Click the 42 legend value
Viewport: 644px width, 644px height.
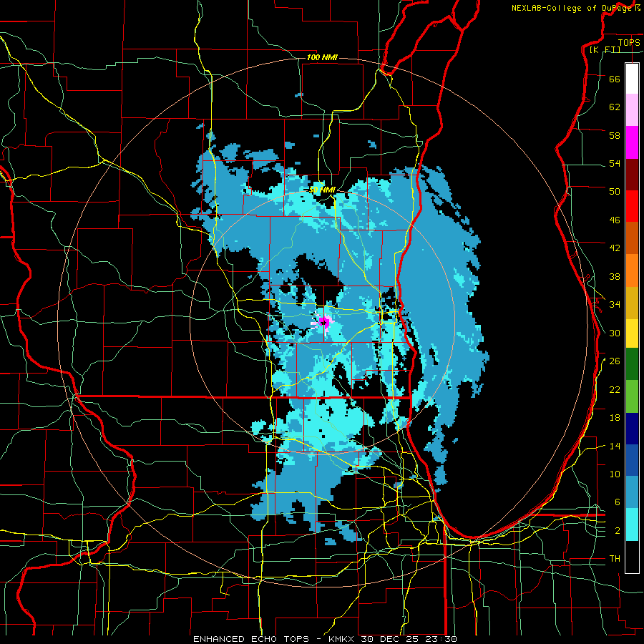(x=615, y=248)
